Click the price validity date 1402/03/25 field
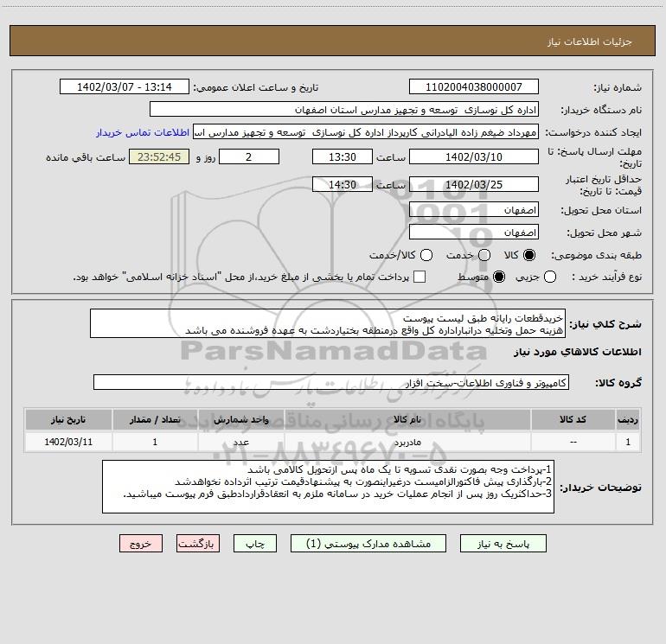The height and width of the screenshot is (644, 666). point(474,184)
